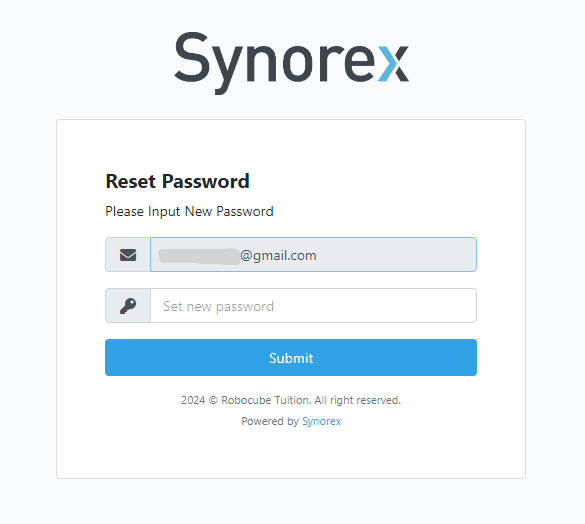Click the @gmail.com text in field
This screenshot has height=524, width=585.
click(278, 256)
